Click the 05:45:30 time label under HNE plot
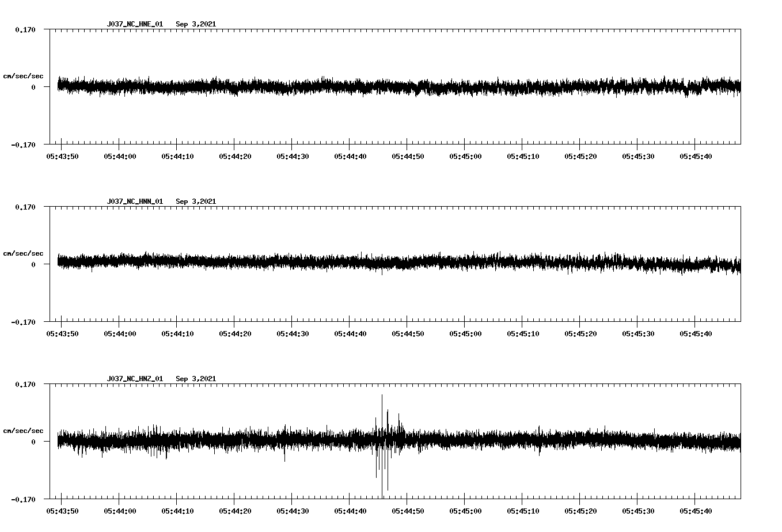 638,157
